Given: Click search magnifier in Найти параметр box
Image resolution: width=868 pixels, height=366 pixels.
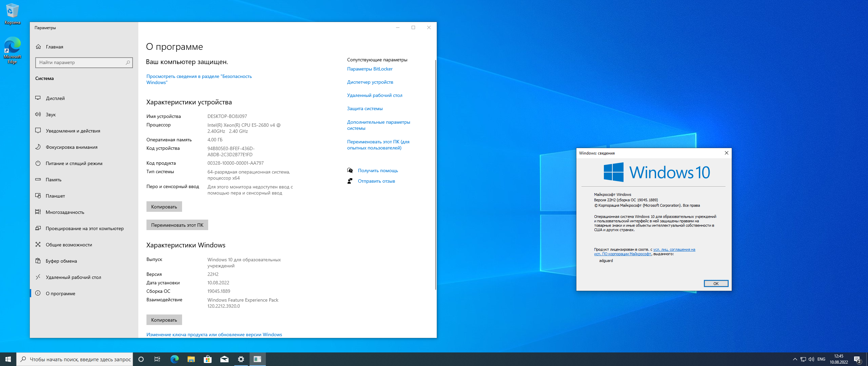Looking at the screenshot, I should coord(128,62).
